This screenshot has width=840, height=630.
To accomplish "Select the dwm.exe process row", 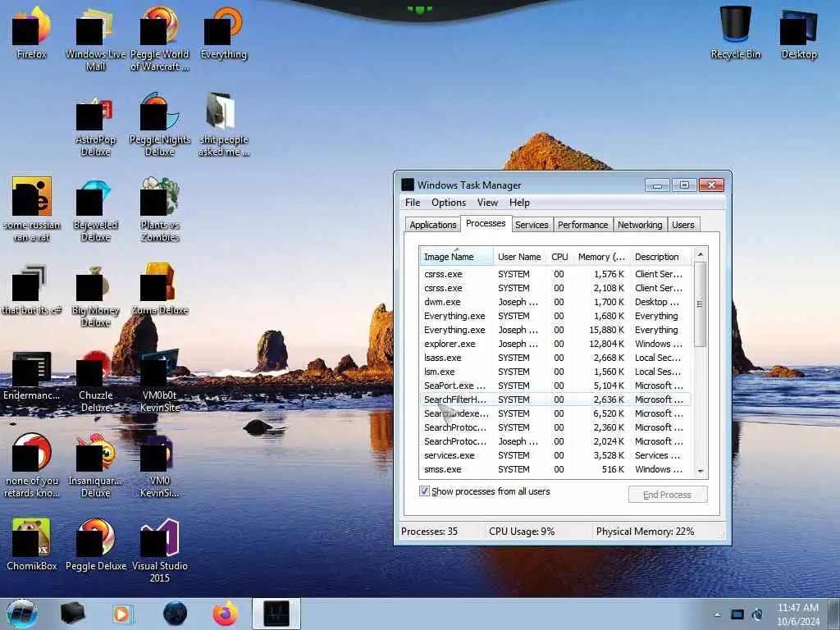I will click(x=555, y=302).
